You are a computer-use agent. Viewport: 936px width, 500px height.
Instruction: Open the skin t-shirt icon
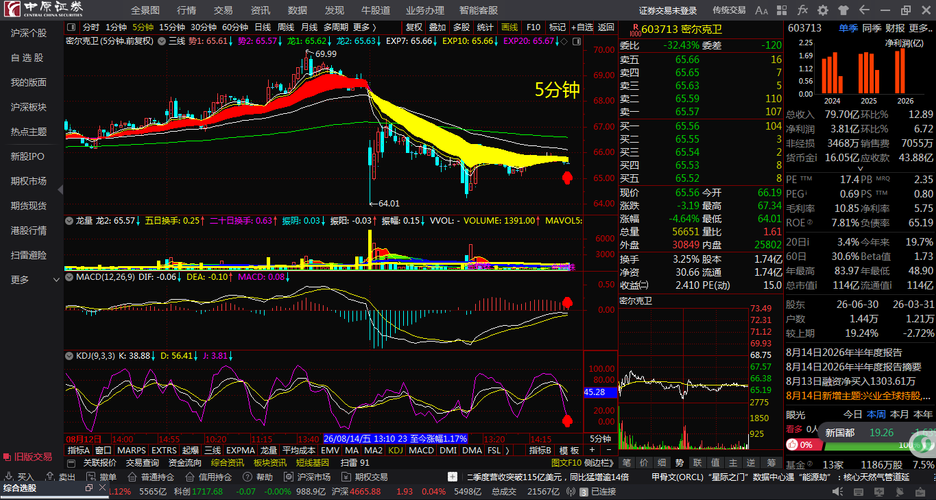(x=843, y=10)
